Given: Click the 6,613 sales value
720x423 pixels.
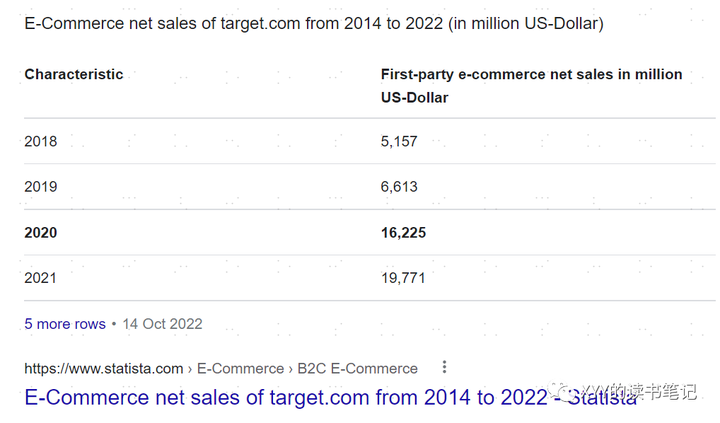Looking at the screenshot, I should (399, 186).
